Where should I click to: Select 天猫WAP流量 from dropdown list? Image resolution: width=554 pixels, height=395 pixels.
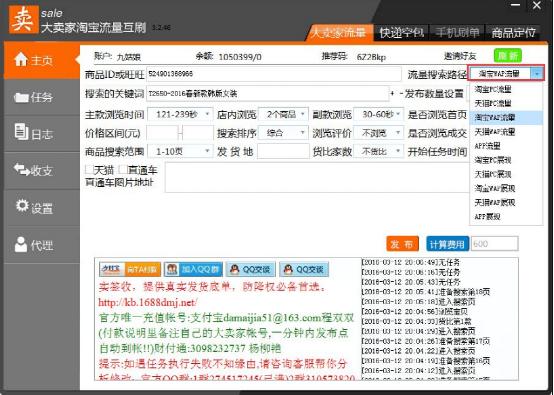[506, 132]
